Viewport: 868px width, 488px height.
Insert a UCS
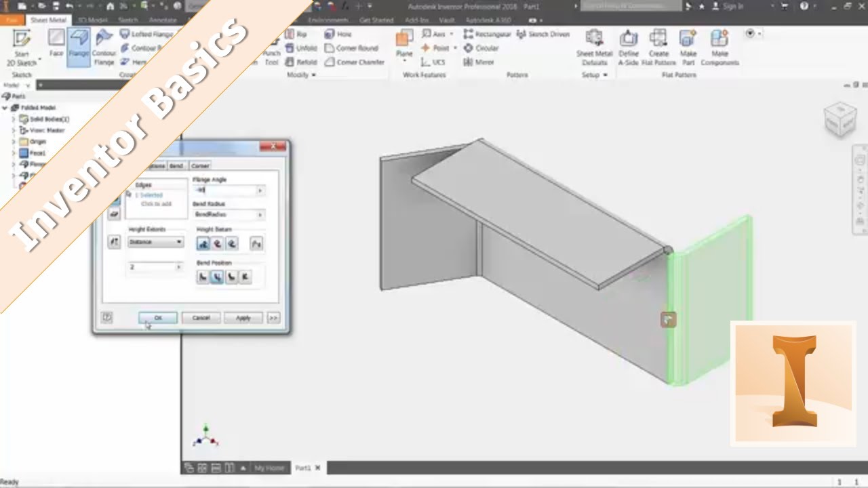433,62
